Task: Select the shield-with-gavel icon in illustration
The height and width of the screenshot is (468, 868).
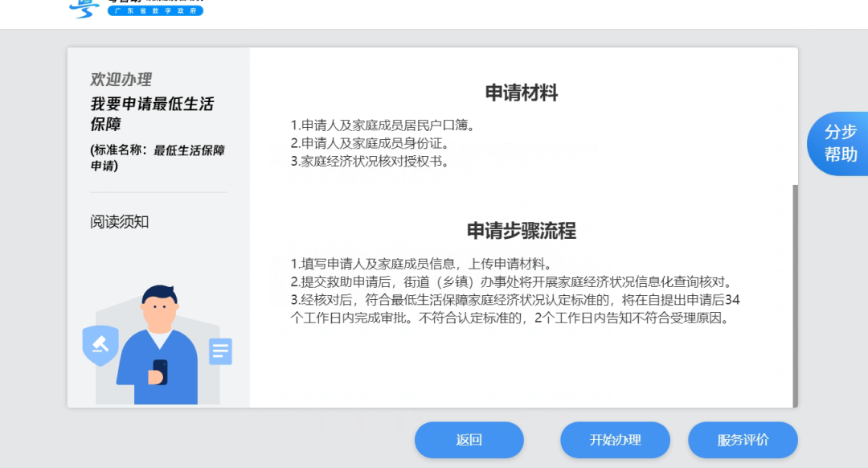Action: click(101, 343)
